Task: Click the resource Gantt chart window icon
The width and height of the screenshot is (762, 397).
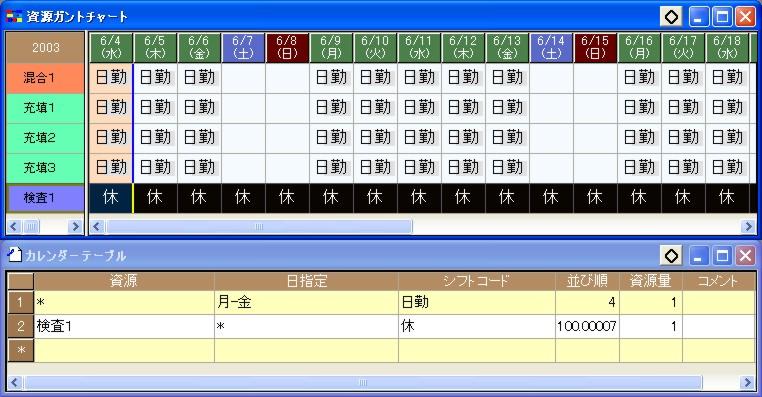Action: (14, 17)
